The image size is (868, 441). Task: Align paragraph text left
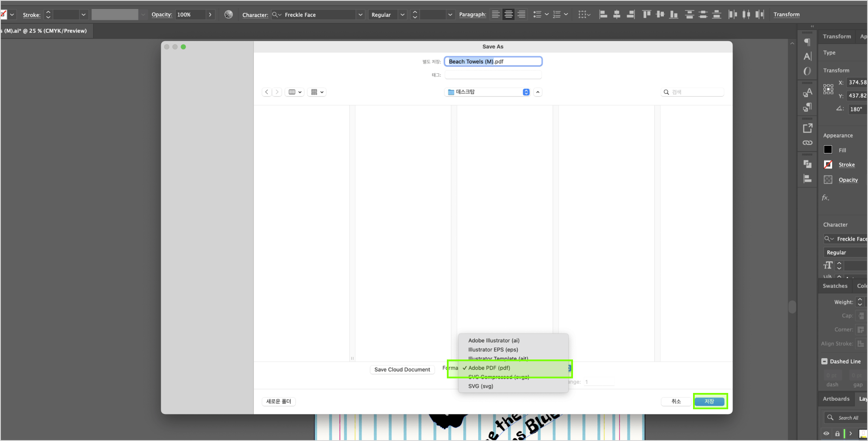coord(496,15)
